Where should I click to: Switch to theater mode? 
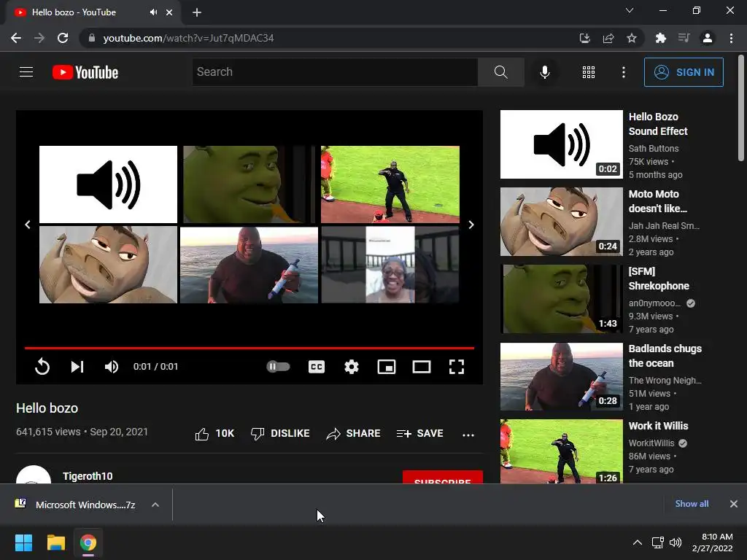pos(422,367)
